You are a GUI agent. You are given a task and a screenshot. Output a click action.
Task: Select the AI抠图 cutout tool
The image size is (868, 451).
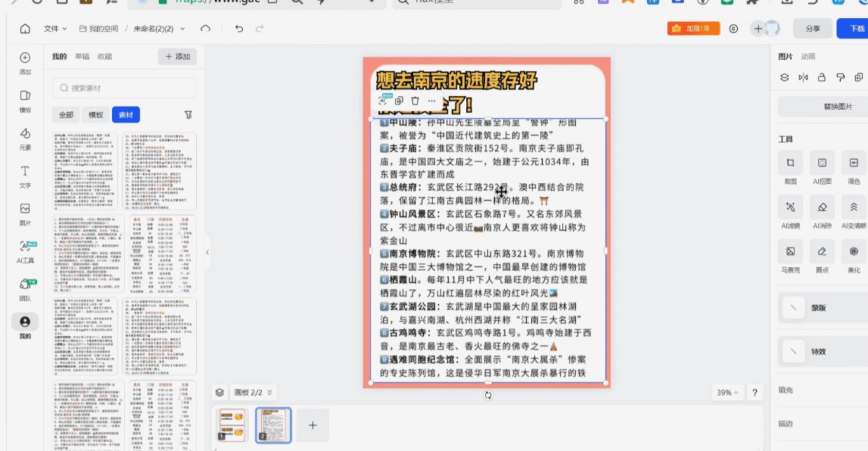tap(822, 168)
